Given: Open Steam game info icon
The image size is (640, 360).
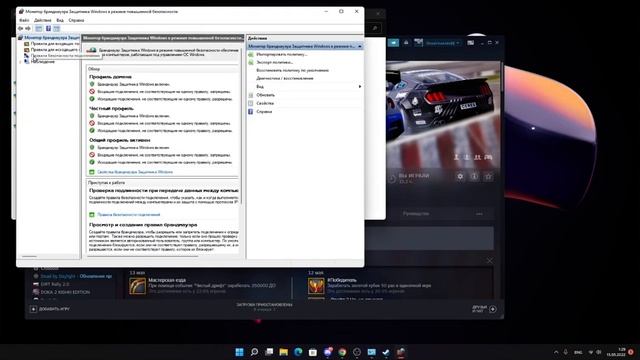Looking at the screenshot, I should coord(474,177).
